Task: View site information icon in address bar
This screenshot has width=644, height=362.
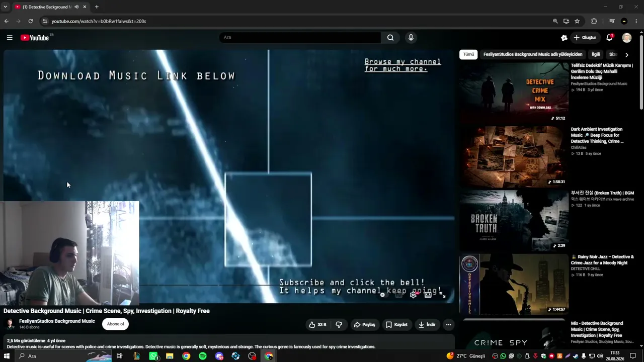Action: [45, 21]
